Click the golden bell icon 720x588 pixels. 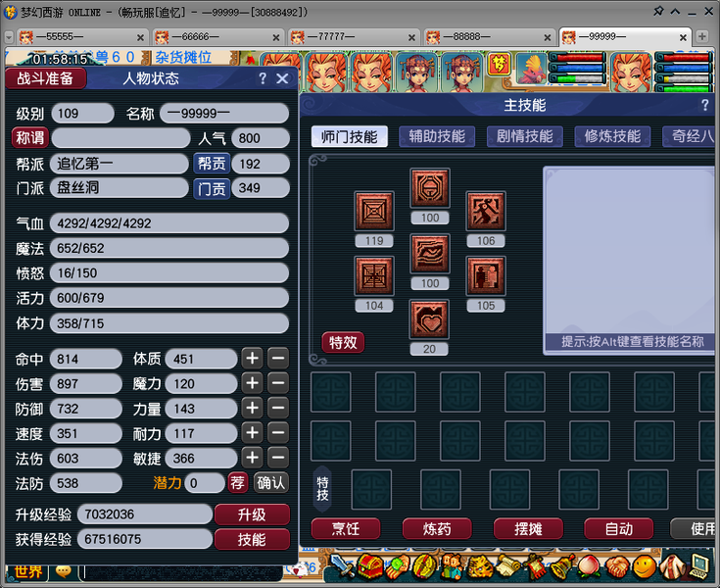click(x=561, y=566)
